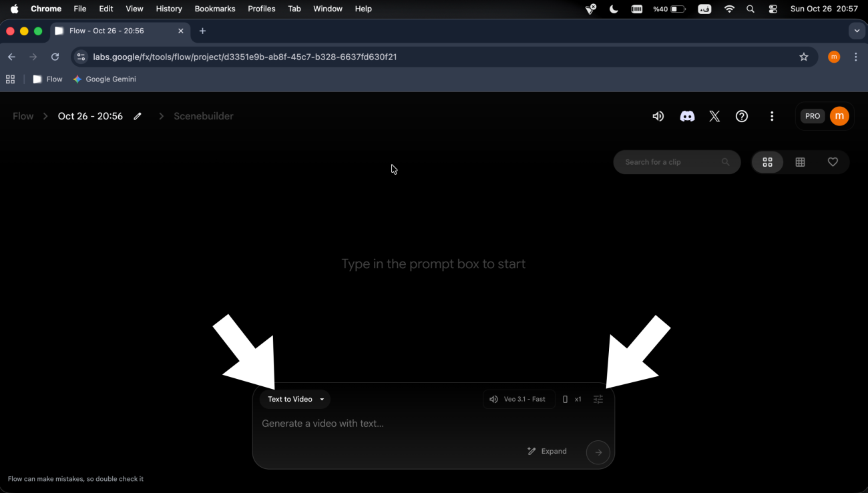Open the Bookmarks menu in menu bar
868x493 pixels.
pyautogui.click(x=215, y=9)
